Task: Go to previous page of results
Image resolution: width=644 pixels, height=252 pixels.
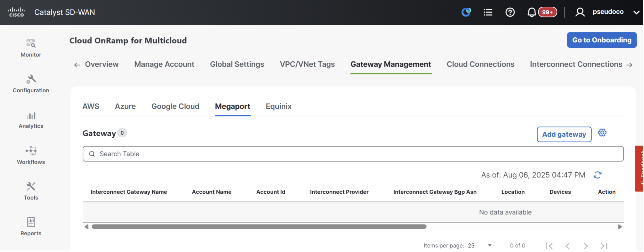Action: (568, 246)
